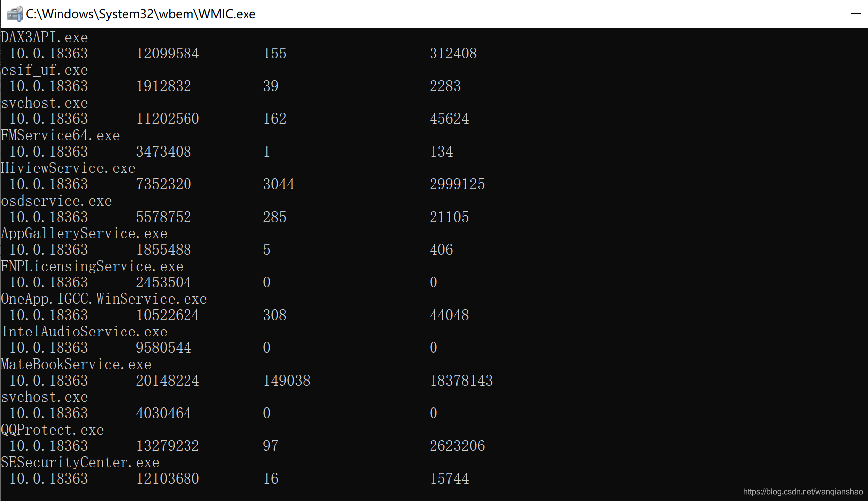This screenshot has width=868, height=501.
Task: Click the value 44048
Action: tap(449, 315)
